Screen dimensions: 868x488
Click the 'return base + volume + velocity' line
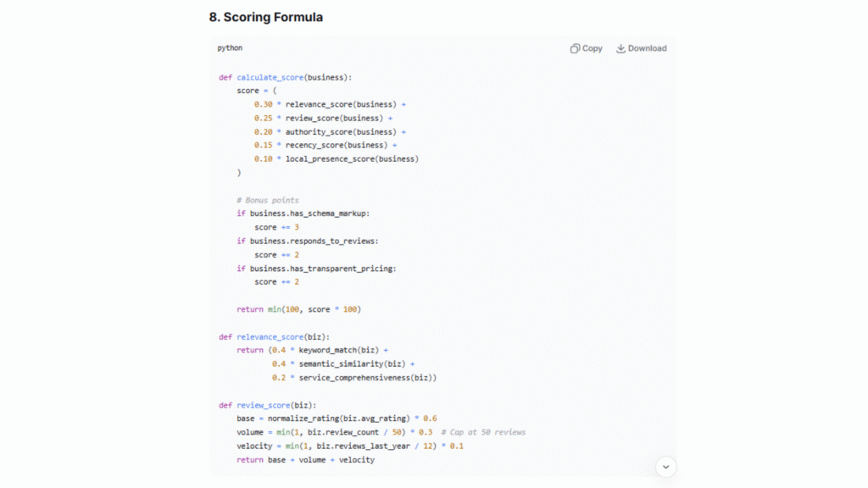pyautogui.click(x=305, y=459)
